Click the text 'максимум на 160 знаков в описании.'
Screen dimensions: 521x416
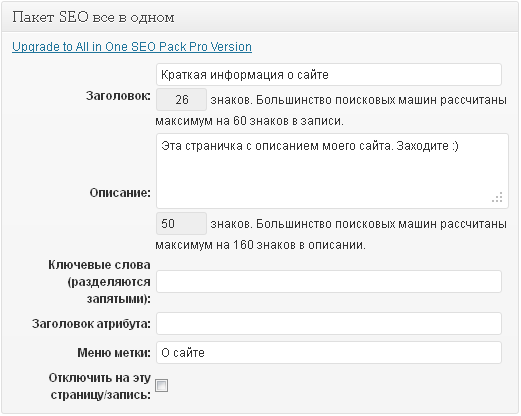pos(260,245)
